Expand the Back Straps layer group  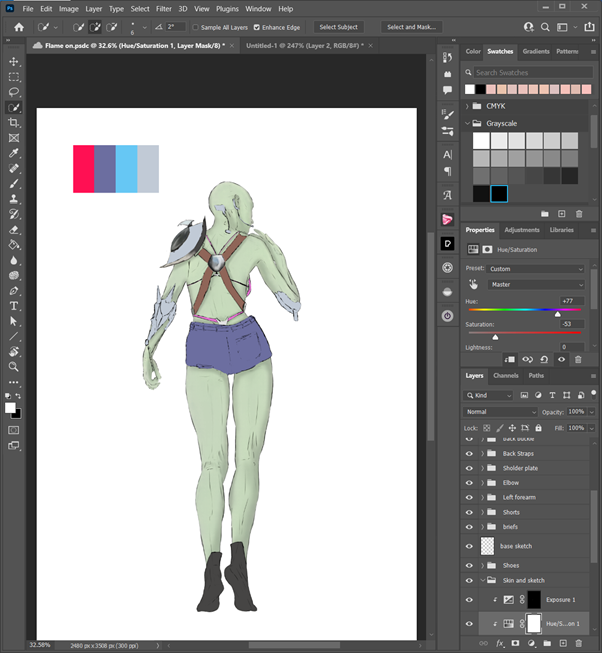[x=482, y=454]
